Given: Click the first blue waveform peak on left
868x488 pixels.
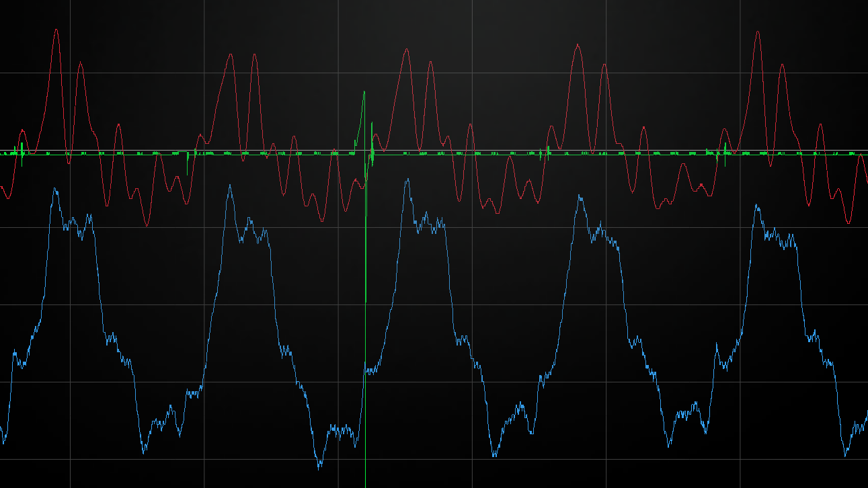Looking at the screenshot, I should pos(54,189).
